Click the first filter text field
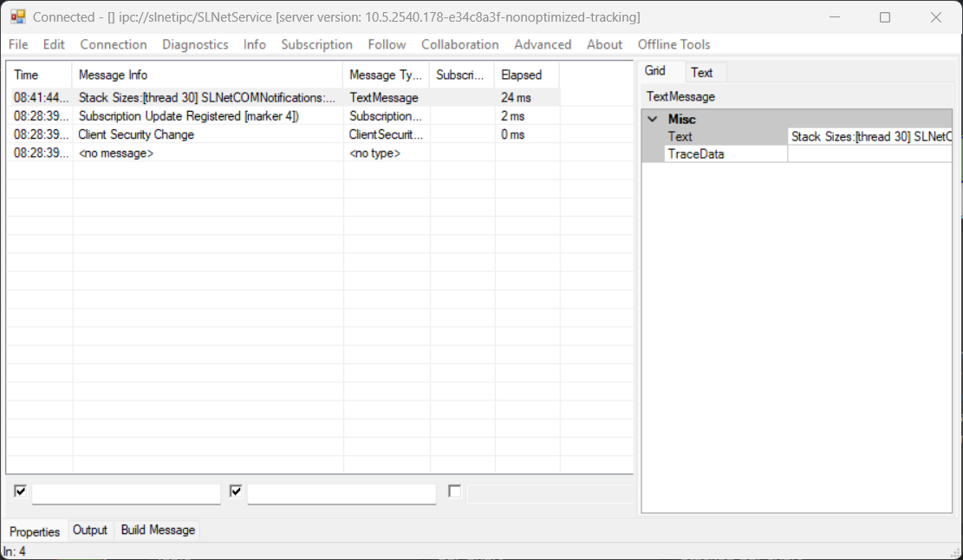The width and height of the screenshot is (963, 560). pos(127,494)
